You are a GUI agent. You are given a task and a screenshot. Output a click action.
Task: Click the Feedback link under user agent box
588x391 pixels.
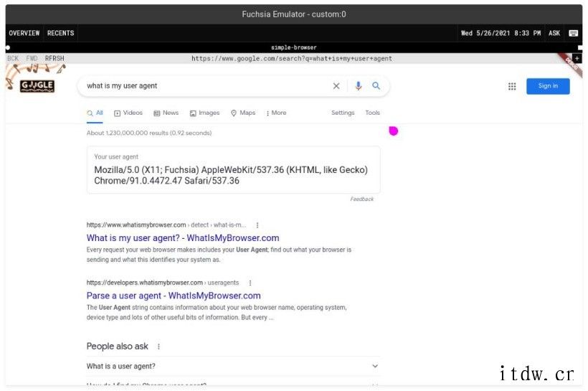(362, 199)
